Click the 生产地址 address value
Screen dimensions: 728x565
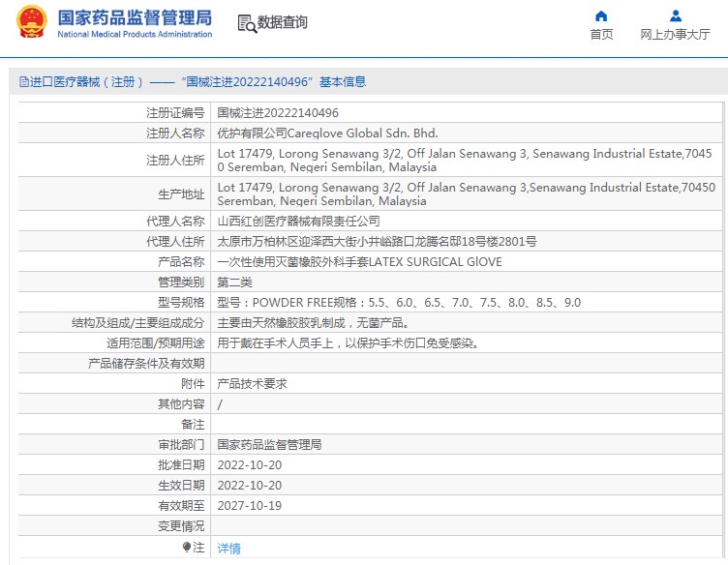click(x=467, y=193)
